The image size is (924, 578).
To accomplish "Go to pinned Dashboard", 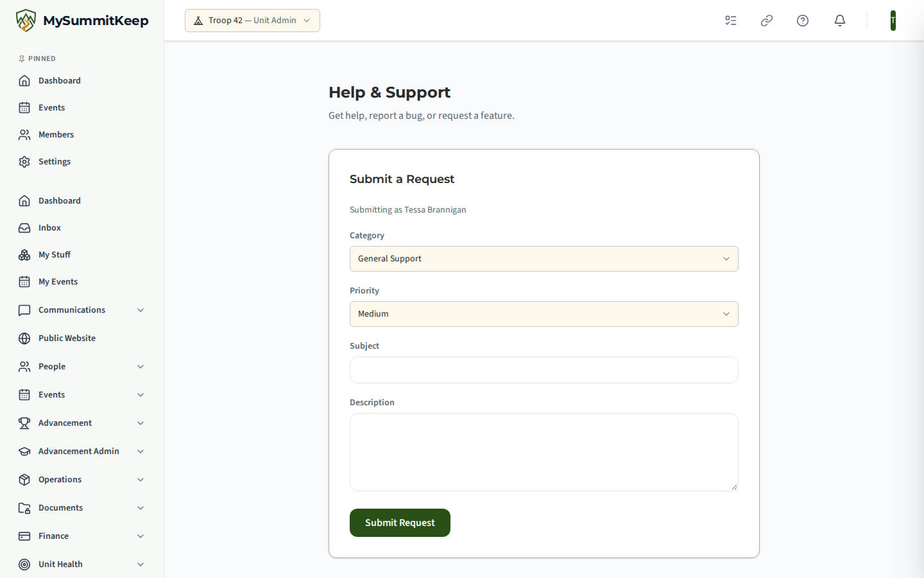I will click(82, 81).
